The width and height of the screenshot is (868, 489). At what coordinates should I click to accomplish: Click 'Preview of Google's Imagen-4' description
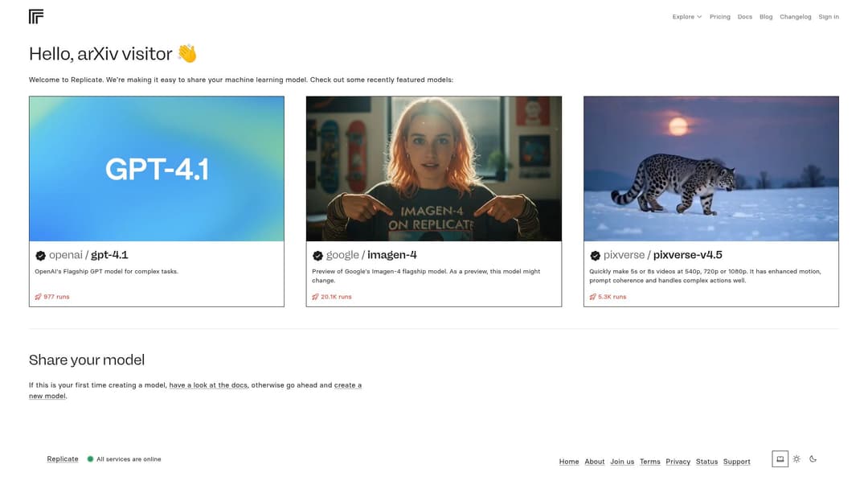(x=426, y=276)
